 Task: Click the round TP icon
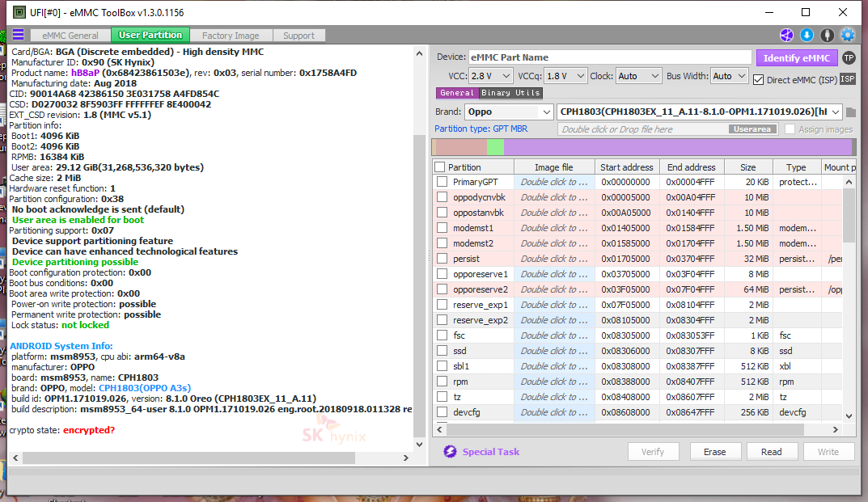(x=849, y=57)
